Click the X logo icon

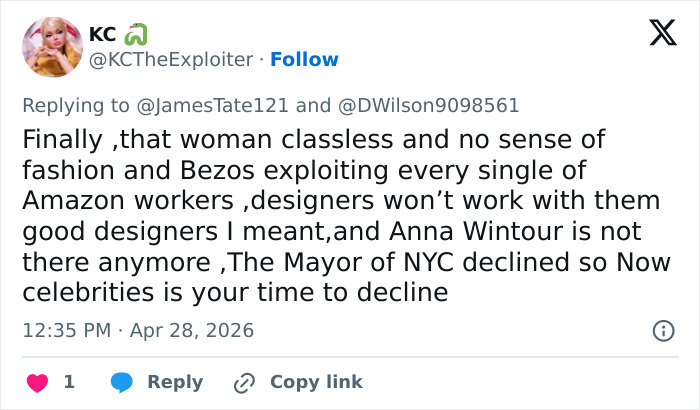656,35
